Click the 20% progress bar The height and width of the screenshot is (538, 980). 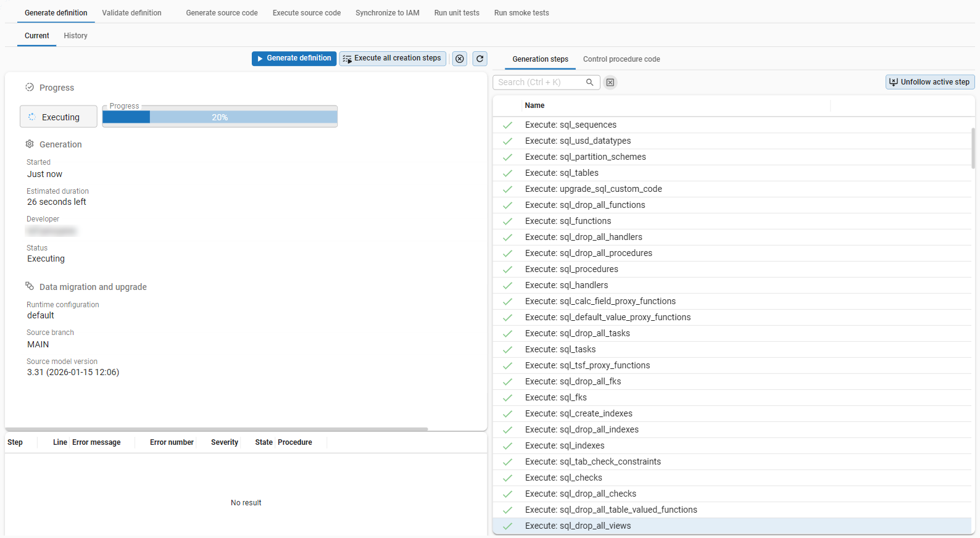pyautogui.click(x=220, y=117)
